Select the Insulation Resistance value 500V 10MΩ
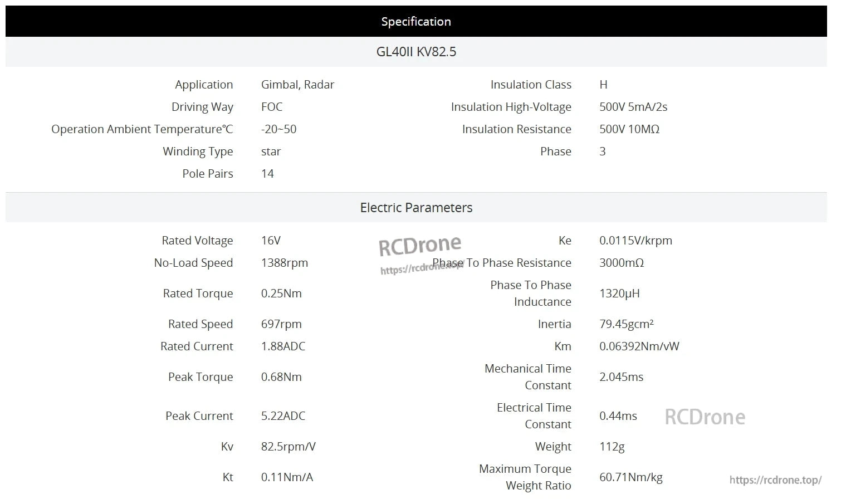This screenshot has height=504, width=841. [x=629, y=129]
